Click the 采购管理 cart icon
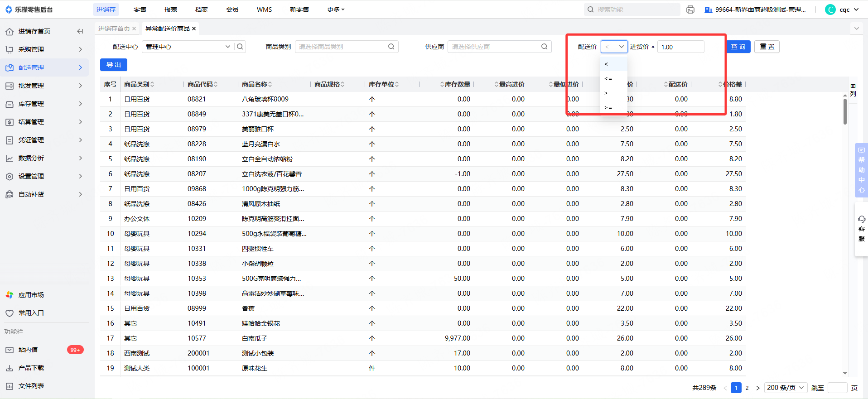Screen dimensions: 868x399 click(10, 49)
